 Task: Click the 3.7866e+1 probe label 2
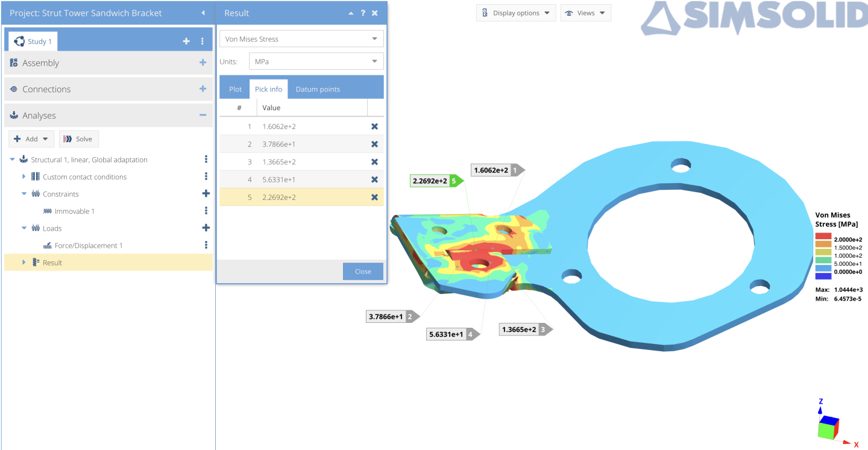click(392, 316)
